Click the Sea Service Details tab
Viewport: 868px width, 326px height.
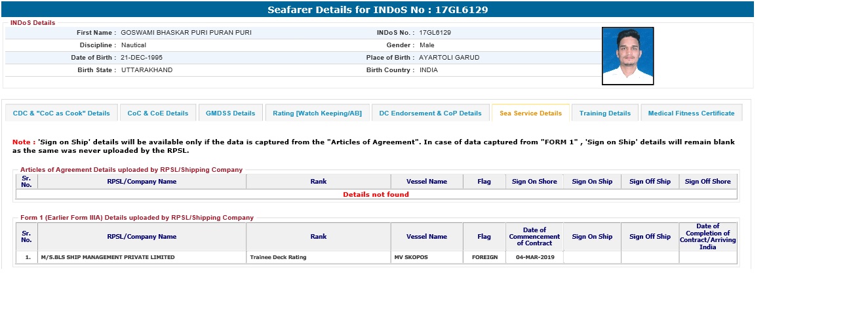point(530,113)
